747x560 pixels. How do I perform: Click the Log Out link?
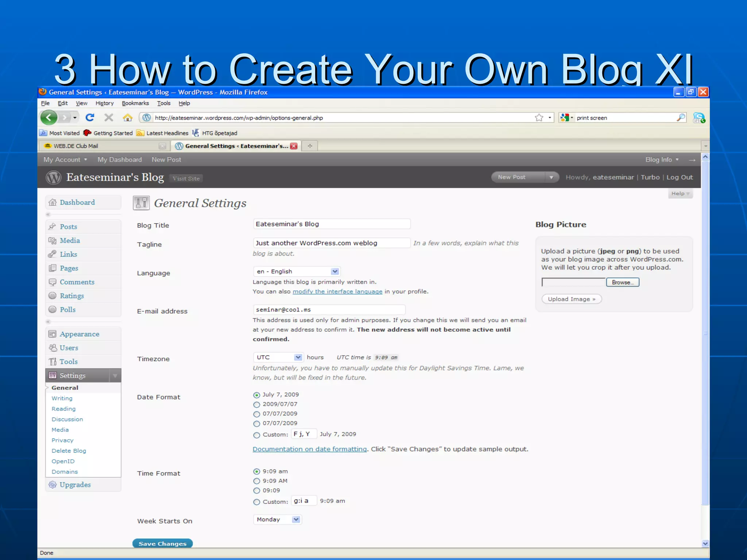(680, 177)
